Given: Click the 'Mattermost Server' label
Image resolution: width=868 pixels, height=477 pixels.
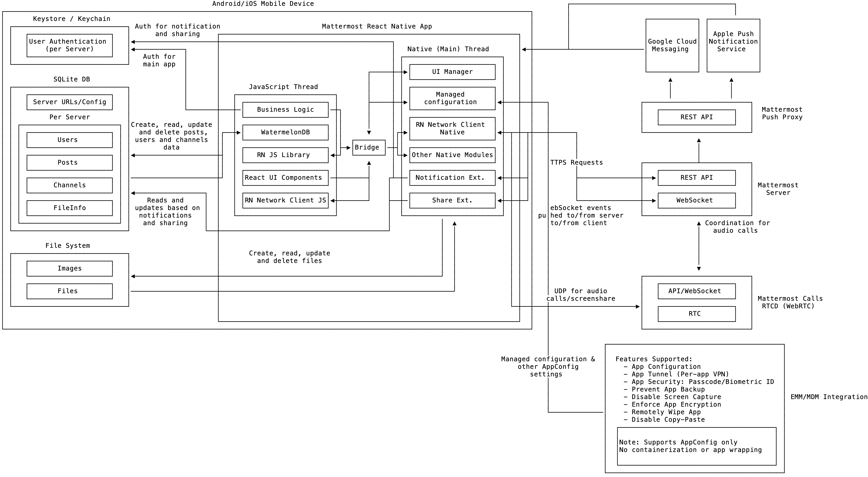Looking at the screenshot, I should 778,189.
